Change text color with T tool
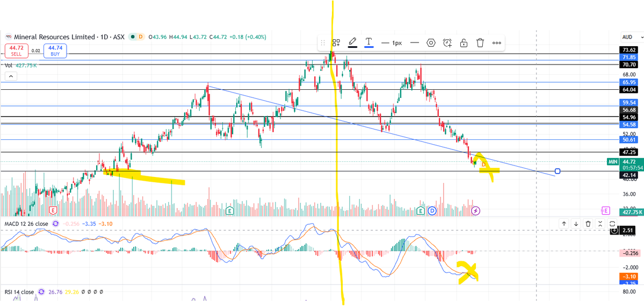Viewport: 644px width, 306px height. [x=369, y=42]
